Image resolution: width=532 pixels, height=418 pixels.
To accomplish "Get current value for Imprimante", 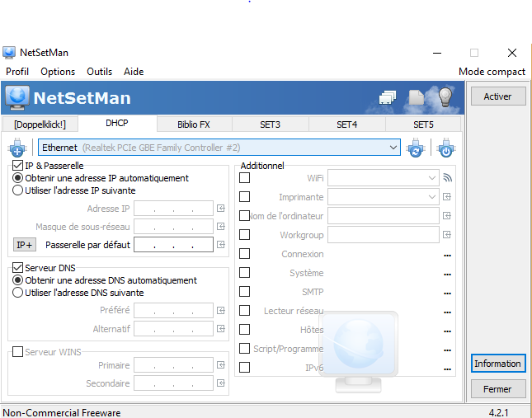I will 447,197.
